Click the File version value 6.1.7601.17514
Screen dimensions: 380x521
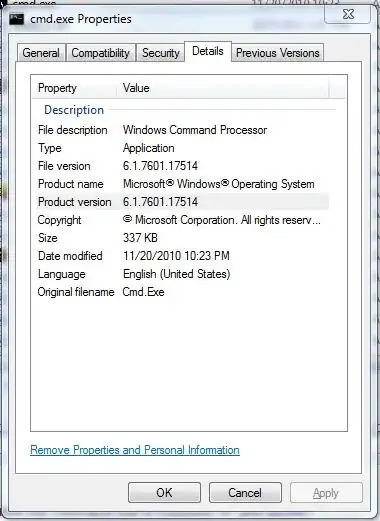point(160,166)
